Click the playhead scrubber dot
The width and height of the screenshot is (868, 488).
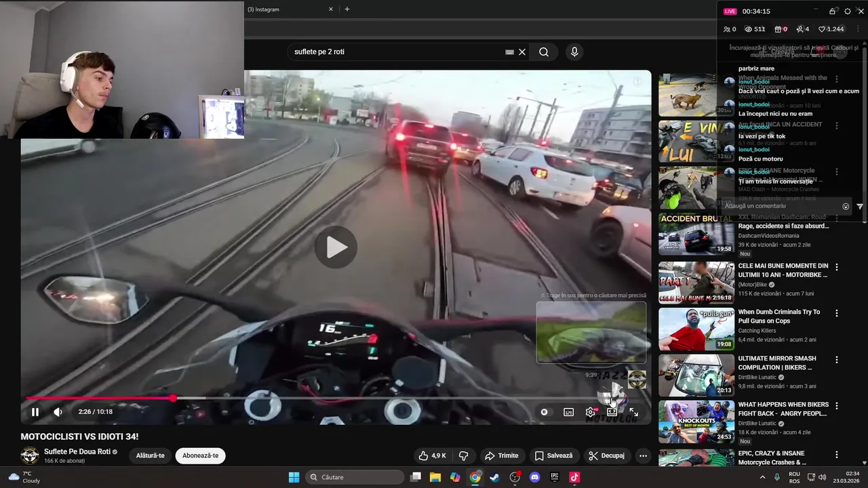(x=173, y=399)
